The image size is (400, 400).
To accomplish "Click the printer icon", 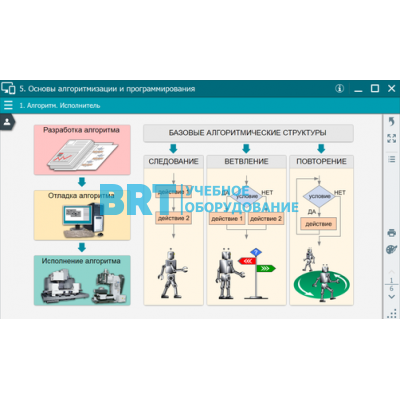I will pyautogui.click(x=392, y=233).
